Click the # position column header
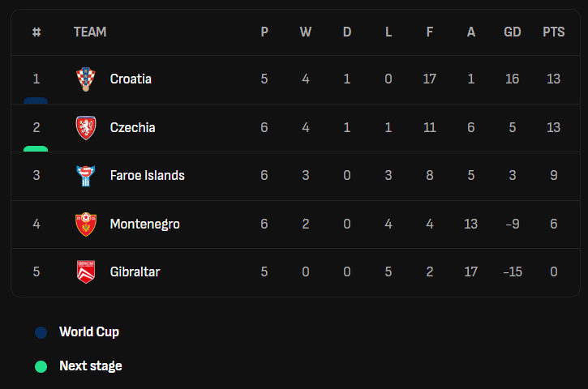 pos(36,32)
